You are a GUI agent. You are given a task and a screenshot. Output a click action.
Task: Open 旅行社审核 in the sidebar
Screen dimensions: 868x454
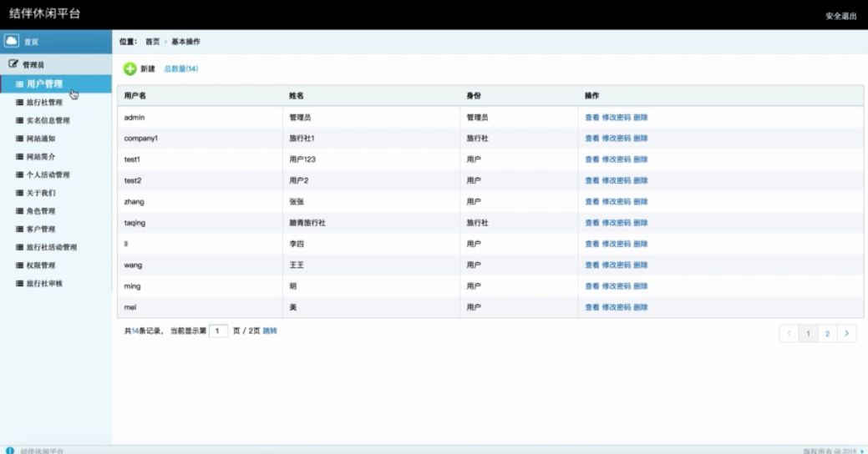coord(44,283)
